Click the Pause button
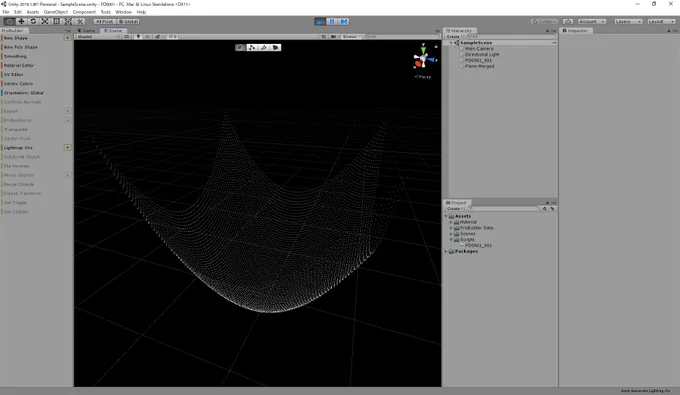The width and height of the screenshot is (680, 395). click(x=332, y=21)
